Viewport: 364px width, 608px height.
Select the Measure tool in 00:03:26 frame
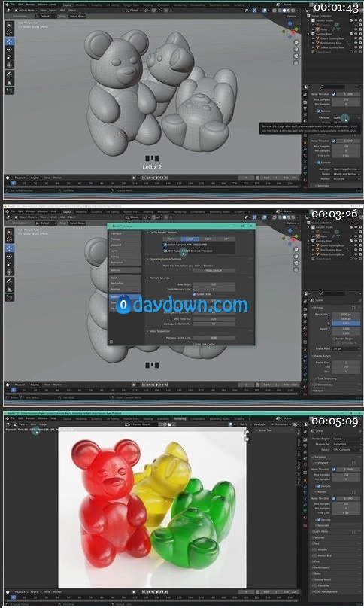pos(9,289)
